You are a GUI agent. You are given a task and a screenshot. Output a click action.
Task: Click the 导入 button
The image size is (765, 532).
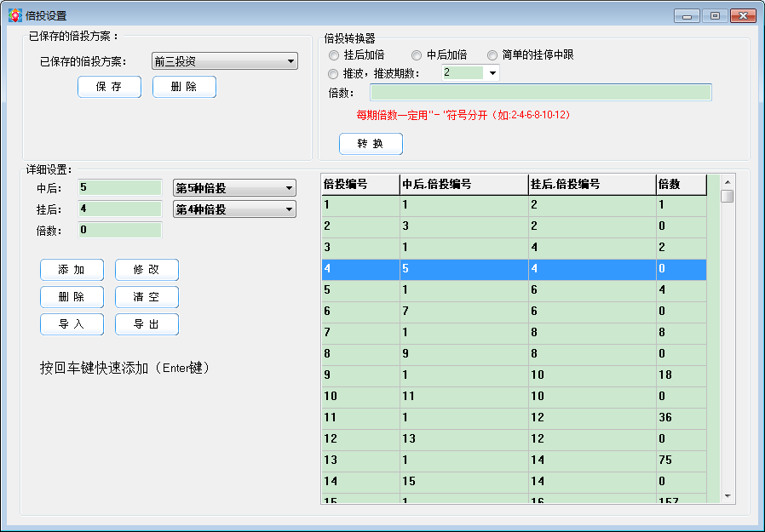72,324
